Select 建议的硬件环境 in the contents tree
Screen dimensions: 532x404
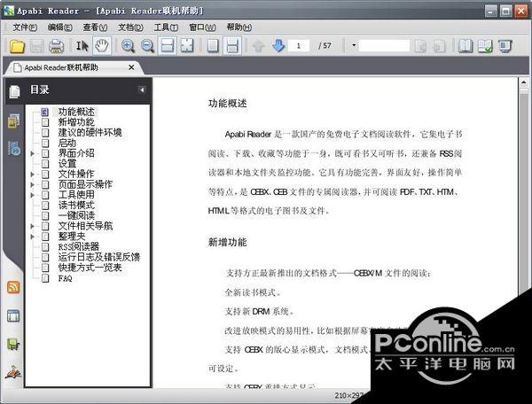click(90, 133)
